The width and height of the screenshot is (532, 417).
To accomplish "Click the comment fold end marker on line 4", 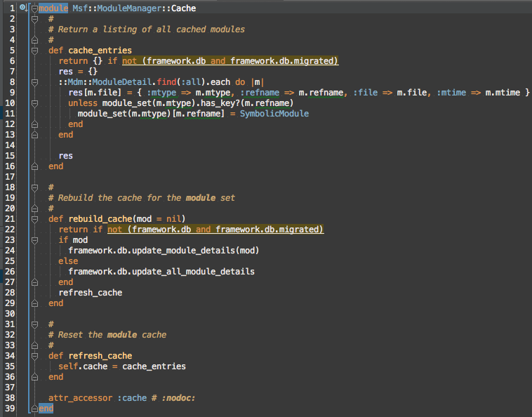I will (x=34, y=40).
